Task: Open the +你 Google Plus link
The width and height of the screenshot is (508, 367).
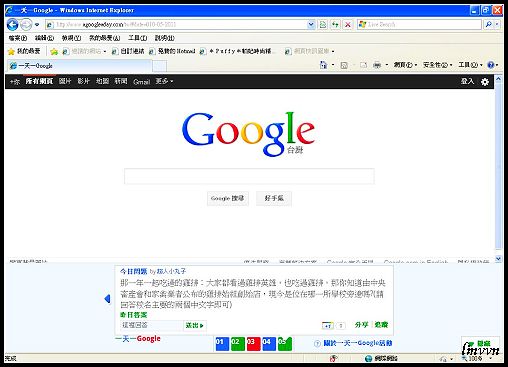Action: tap(15, 82)
